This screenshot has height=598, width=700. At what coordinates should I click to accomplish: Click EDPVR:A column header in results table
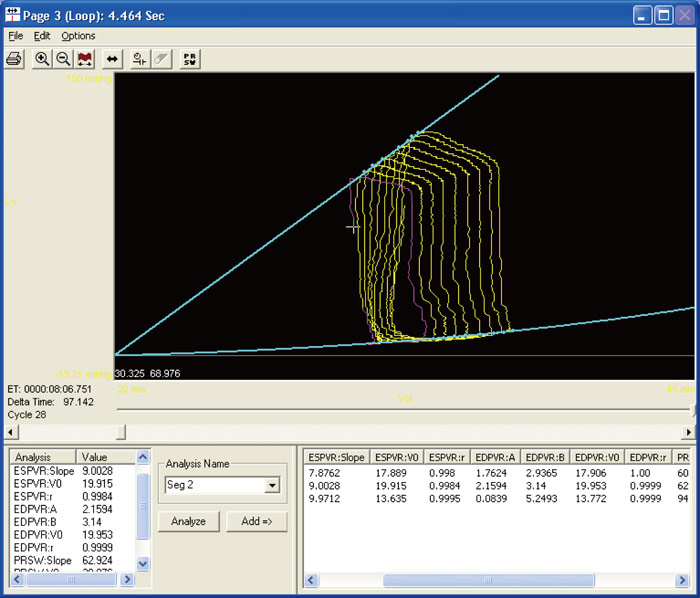[x=495, y=457]
